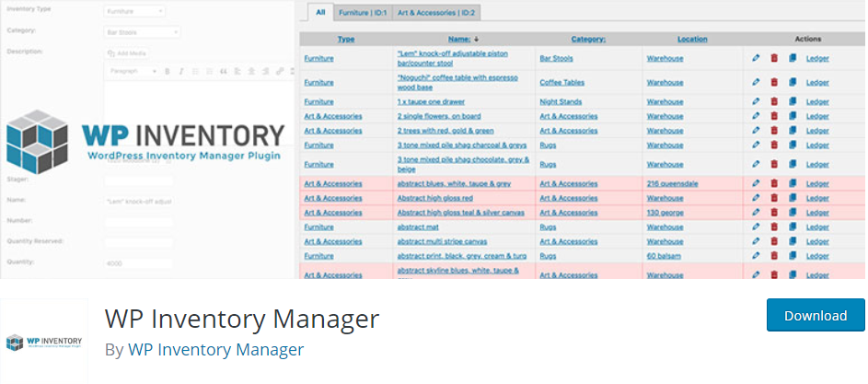Delete the Noguchi coffee table item
The height and width of the screenshot is (384, 868).
click(774, 83)
